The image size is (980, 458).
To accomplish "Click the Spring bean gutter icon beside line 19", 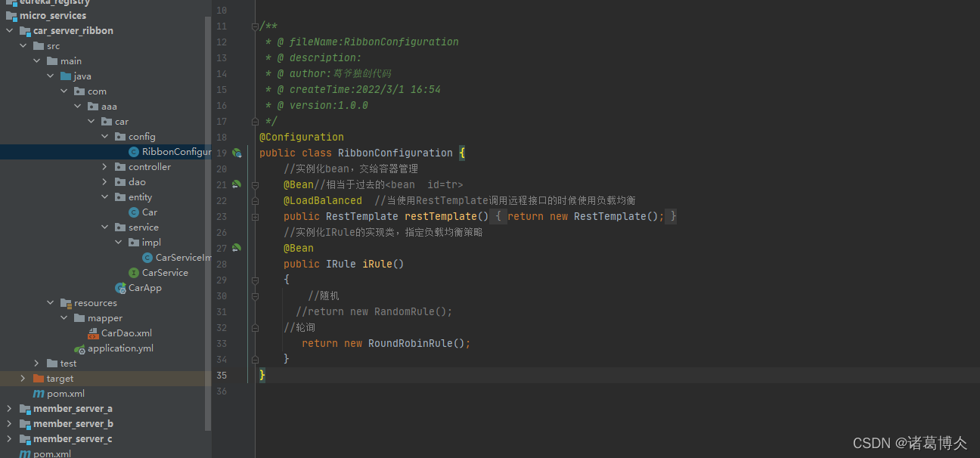I will coord(236,153).
